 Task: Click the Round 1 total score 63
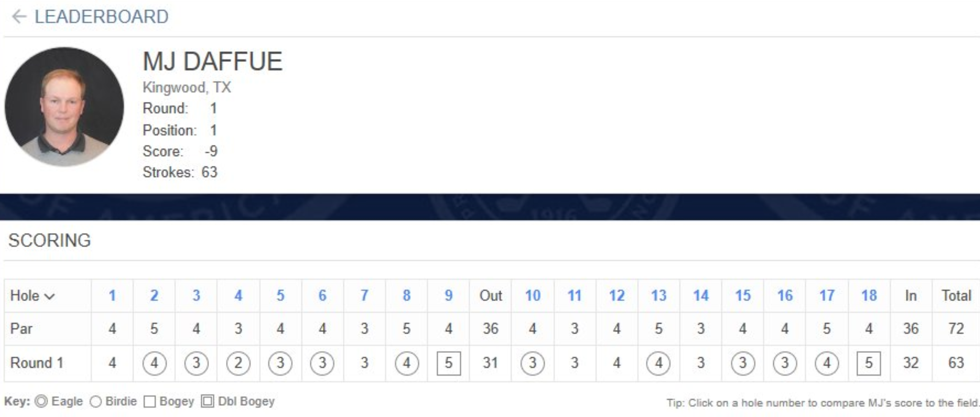point(956,363)
